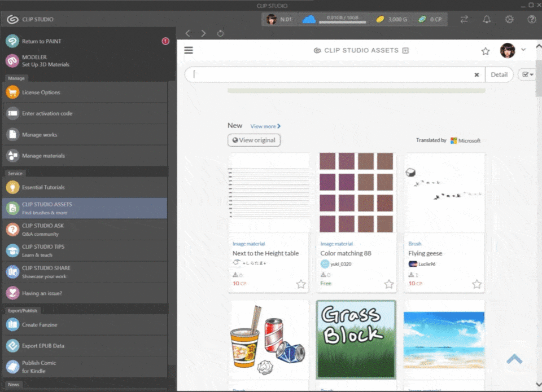542x392 pixels.
Task: Click author yuki_0320
Action: (x=341, y=264)
